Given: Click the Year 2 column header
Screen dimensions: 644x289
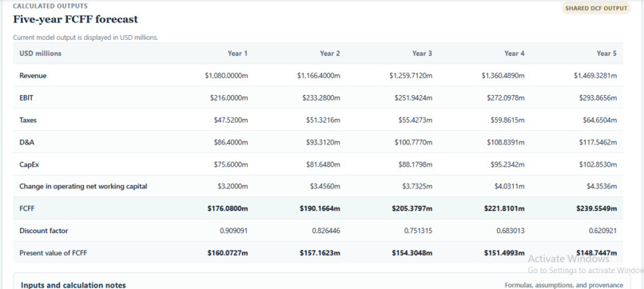Looking at the screenshot, I should [x=330, y=53].
